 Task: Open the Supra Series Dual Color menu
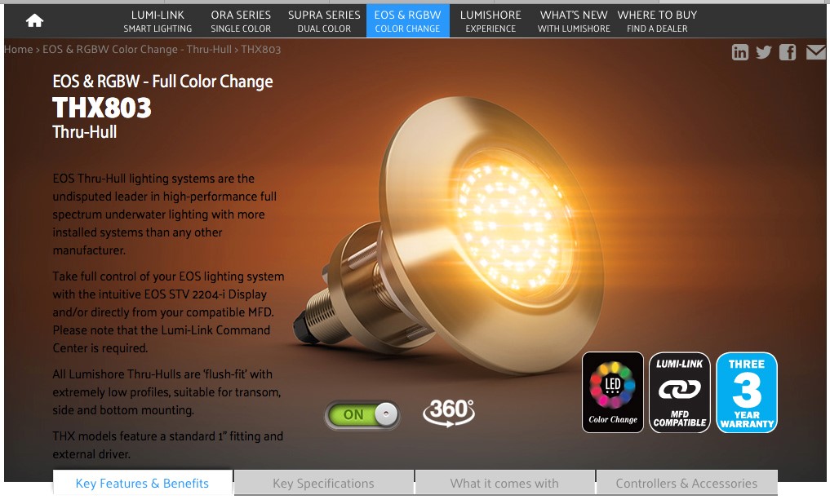pyautogui.click(x=324, y=21)
